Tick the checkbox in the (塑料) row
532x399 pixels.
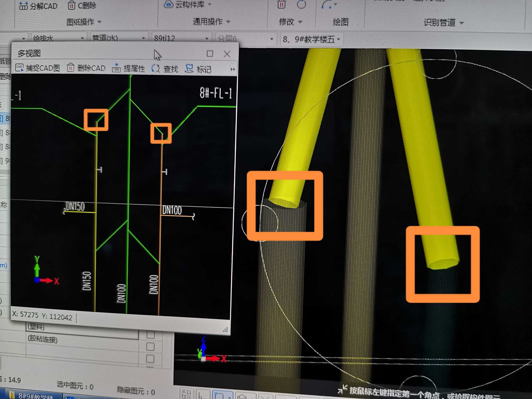151,335
